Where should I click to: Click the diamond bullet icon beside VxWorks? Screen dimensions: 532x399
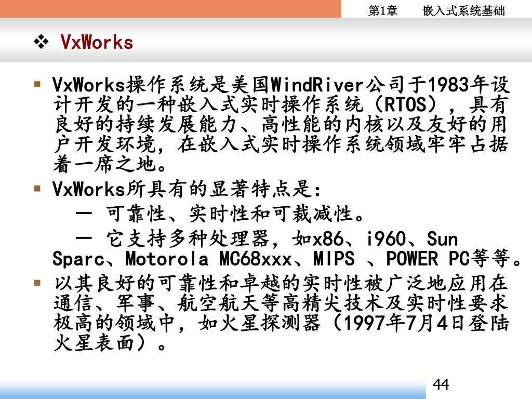coord(41,42)
